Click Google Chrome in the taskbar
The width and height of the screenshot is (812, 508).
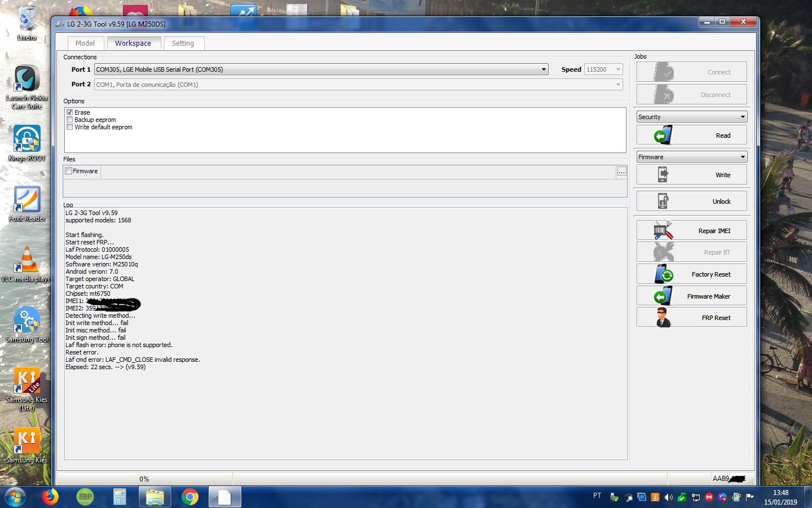(x=190, y=497)
